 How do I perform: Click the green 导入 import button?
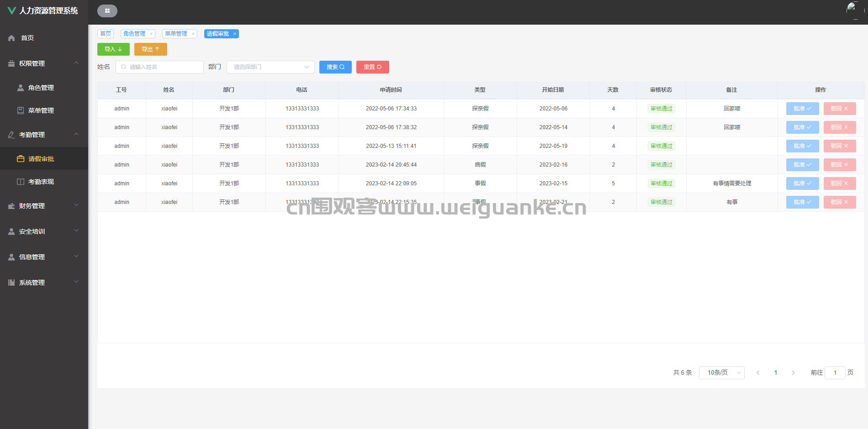point(113,49)
